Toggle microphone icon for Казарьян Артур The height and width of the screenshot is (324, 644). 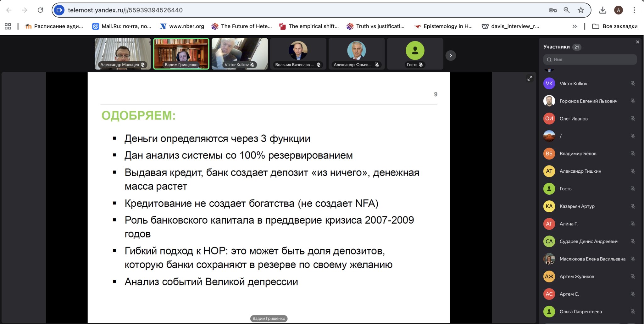[633, 206]
